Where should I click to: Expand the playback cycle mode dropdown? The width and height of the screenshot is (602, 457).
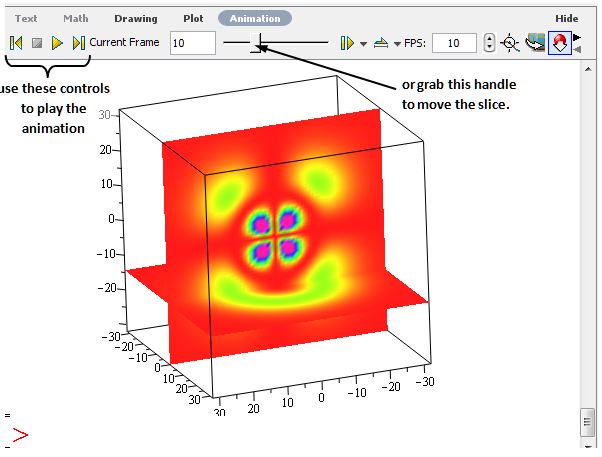[x=397, y=44]
